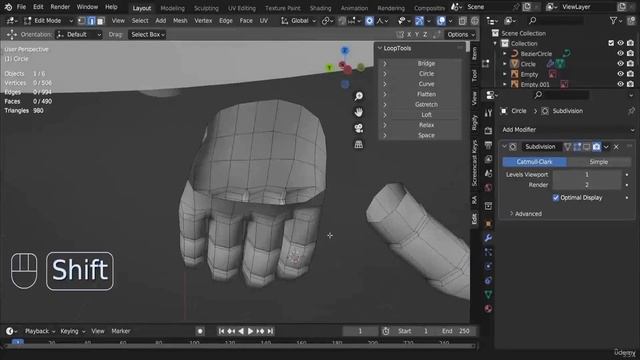The image size is (640, 360).
Task: Open the Edit Mode dropdown
Action: tap(49, 21)
